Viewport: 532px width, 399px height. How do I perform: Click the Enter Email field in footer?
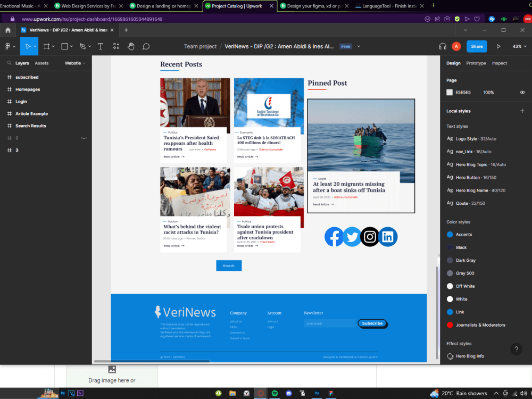(329, 323)
